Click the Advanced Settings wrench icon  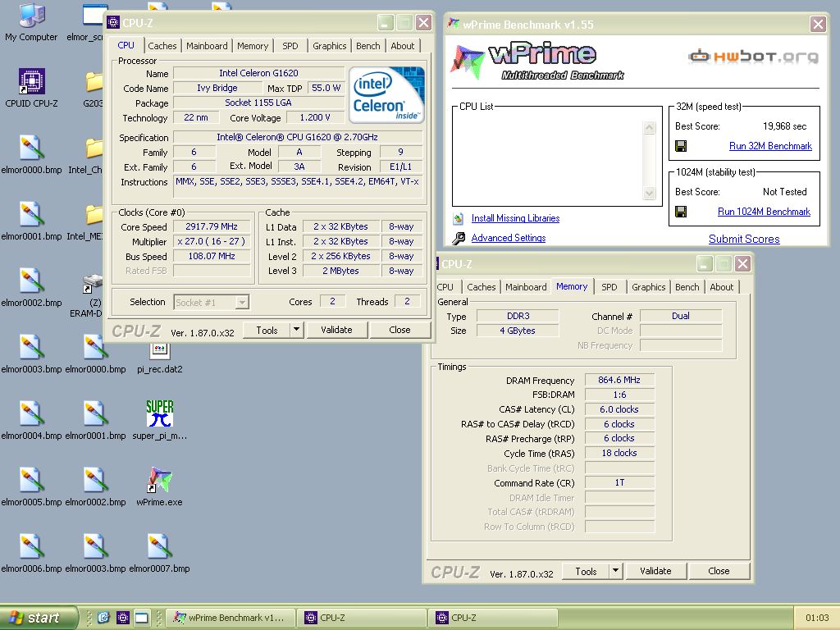click(459, 238)
